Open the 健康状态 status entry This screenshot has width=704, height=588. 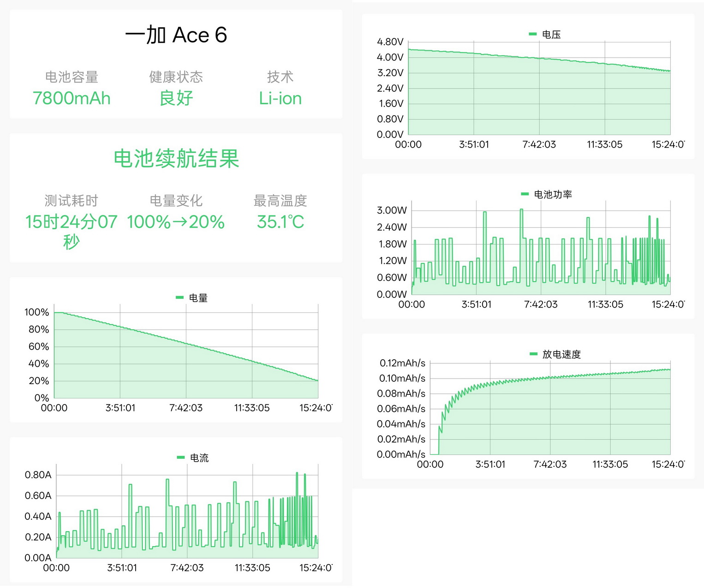(176, 77)
